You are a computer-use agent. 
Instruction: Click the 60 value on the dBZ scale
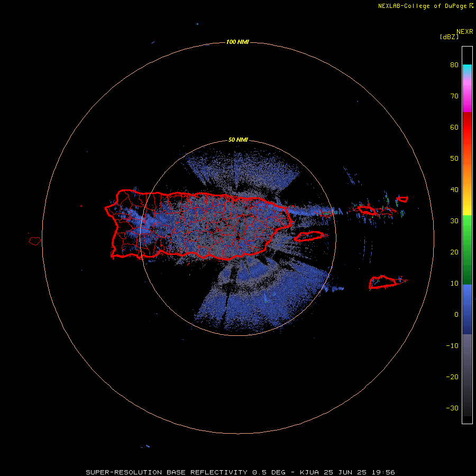454,127
